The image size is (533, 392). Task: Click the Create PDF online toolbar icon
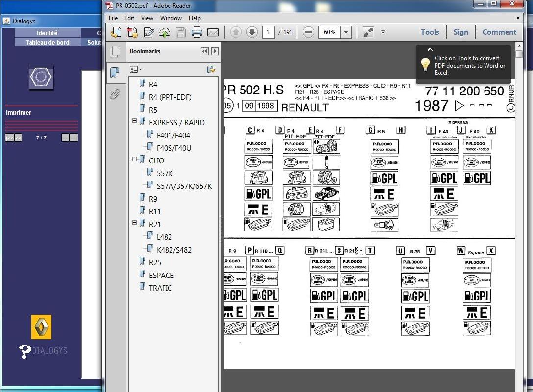click(116, 32)
